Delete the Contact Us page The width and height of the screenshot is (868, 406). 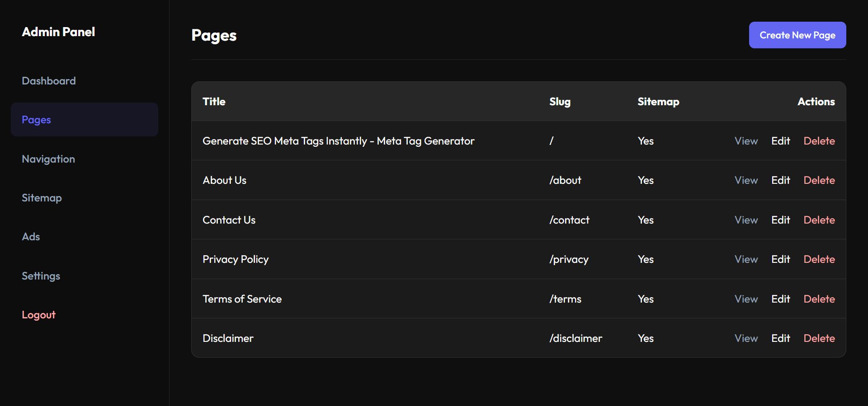pyautogui.click(x=819, y=220)
